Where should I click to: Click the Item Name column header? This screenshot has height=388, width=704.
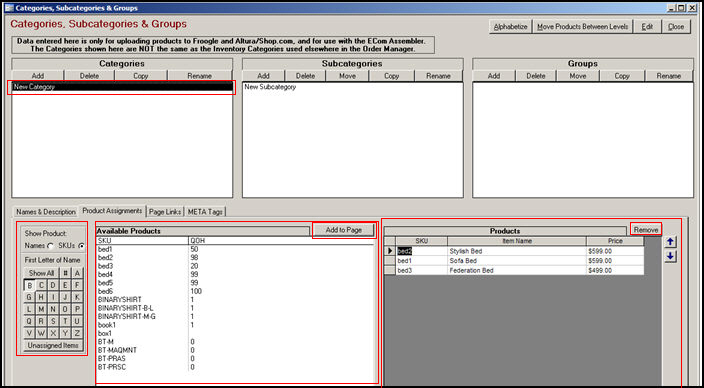pos(516,241)
